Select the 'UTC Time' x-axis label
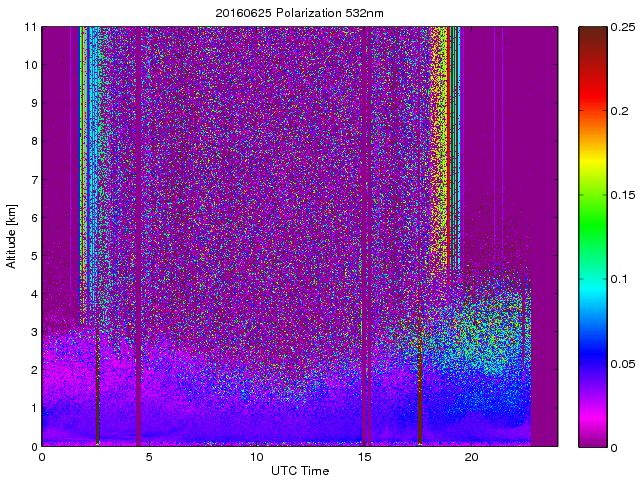 (x=299, y=470)
